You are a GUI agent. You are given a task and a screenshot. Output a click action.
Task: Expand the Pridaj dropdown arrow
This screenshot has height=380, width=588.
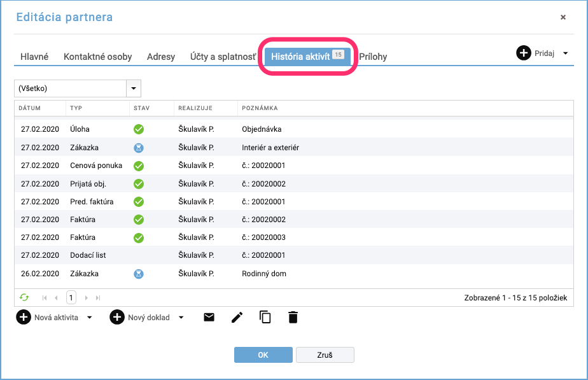566,53
